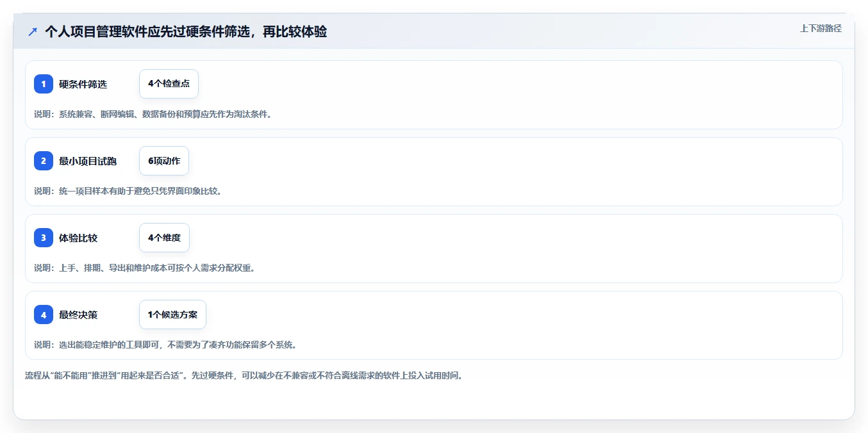Click the description starting 统一项目样本
This screenshot has width=868, height=433.
128,191
